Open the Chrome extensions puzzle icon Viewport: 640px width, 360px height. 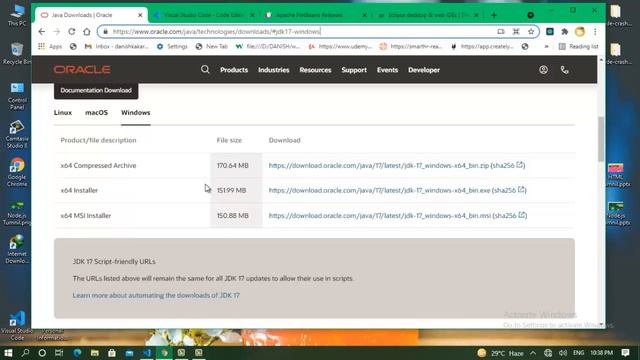(x=565, y=31)
